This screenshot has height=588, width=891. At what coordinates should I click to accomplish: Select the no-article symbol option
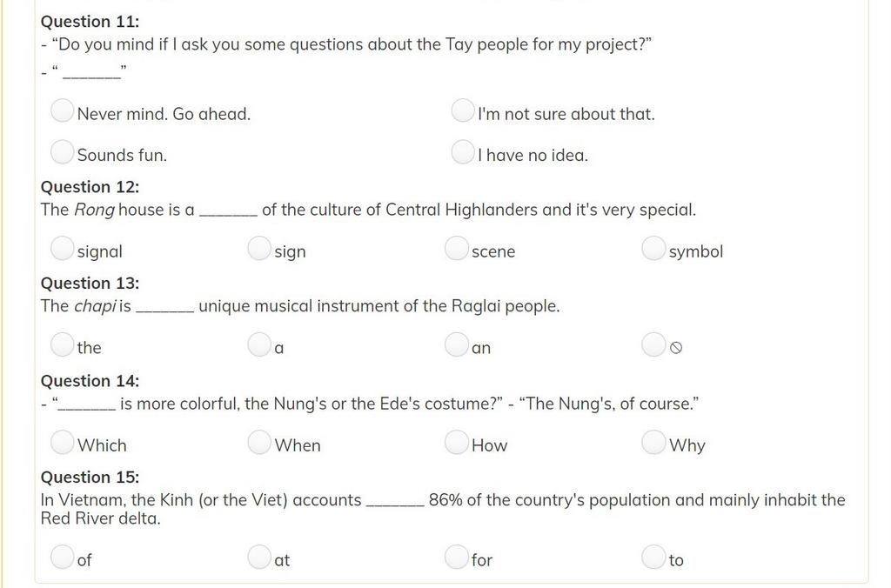pyautogui.click(x=653, y=344)
